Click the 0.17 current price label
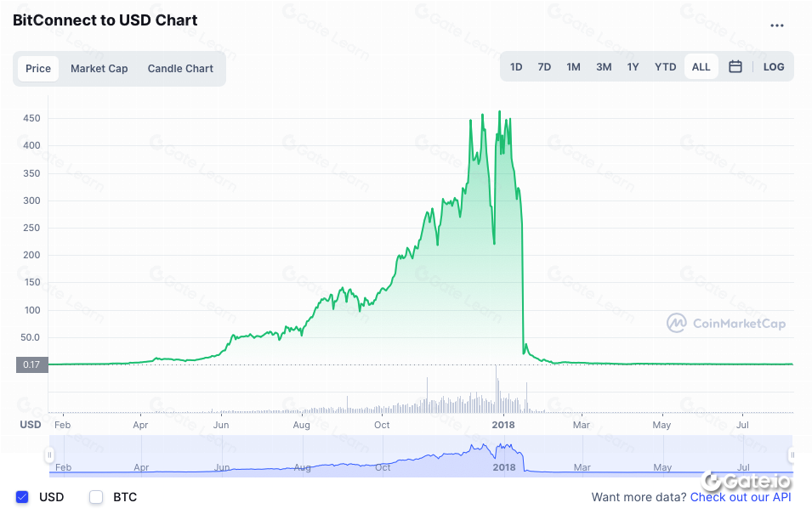The height and width of the screenshot is (514, 812). (x=31, y=365)
